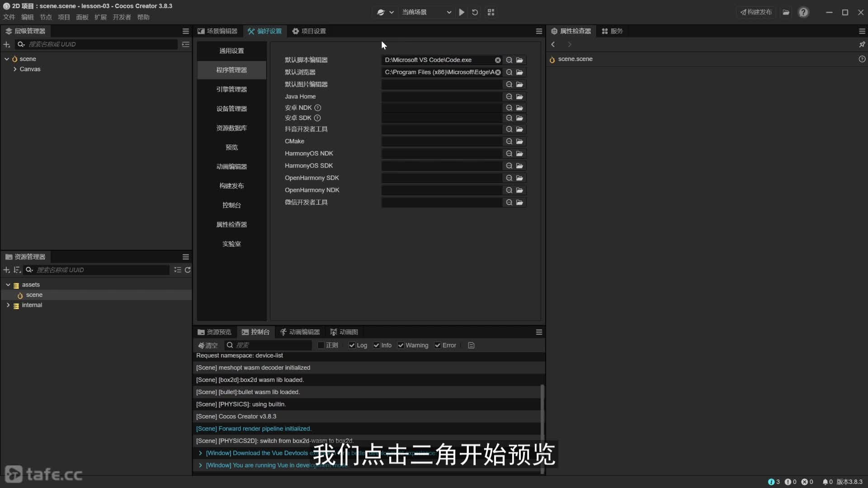Switch to the 资源预览 tab
The image size is (868, 488).
pos(214,332)
